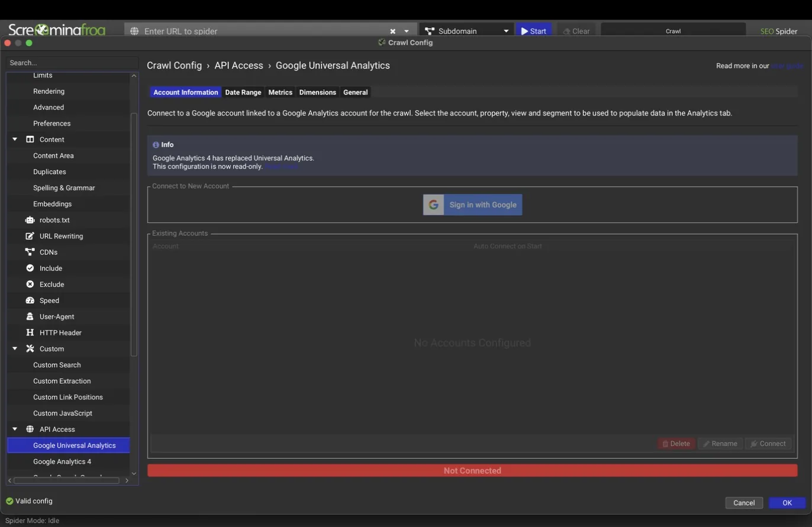Clear the URL field with the X icon

coord(392,31)
